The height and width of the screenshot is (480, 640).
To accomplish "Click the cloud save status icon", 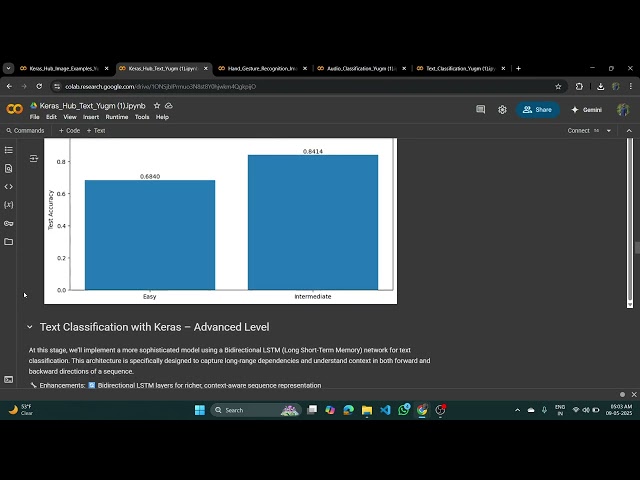I will [169, 106].
